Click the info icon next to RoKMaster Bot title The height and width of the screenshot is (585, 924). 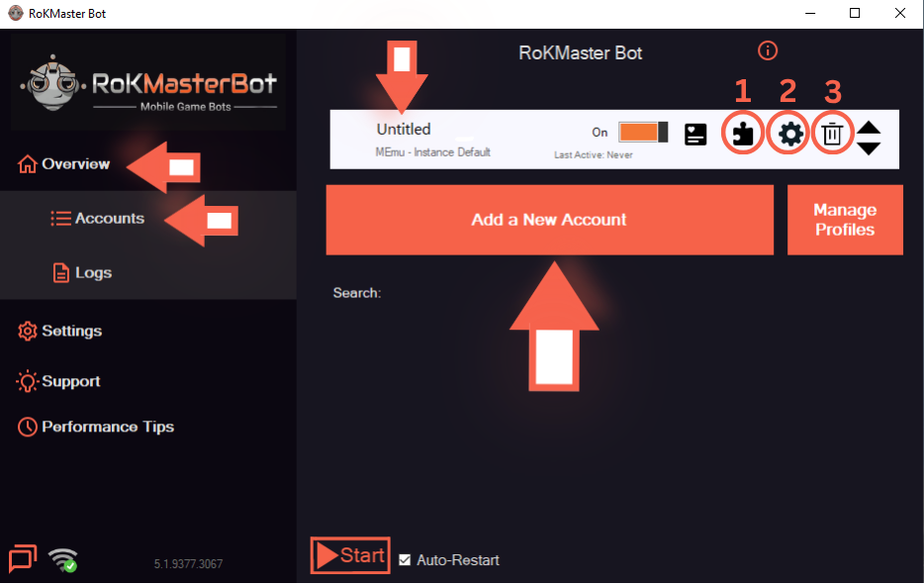pos(768,50)
